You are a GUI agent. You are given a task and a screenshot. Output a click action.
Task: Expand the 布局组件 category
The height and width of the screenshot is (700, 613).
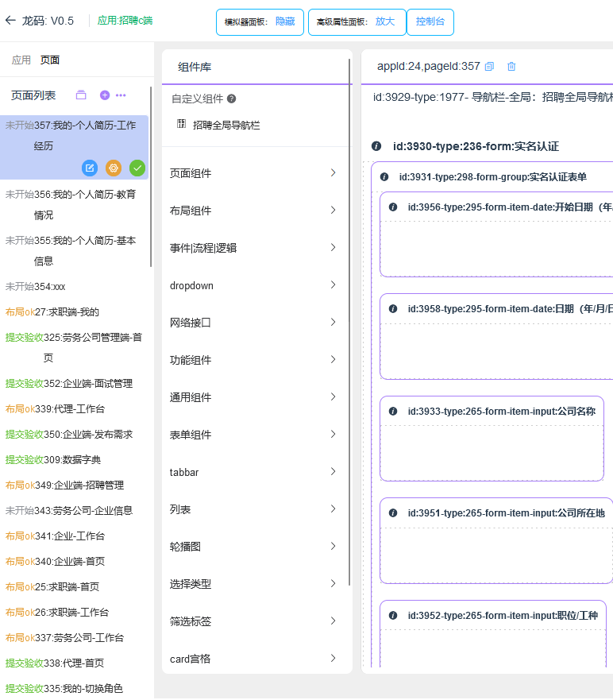253,211
